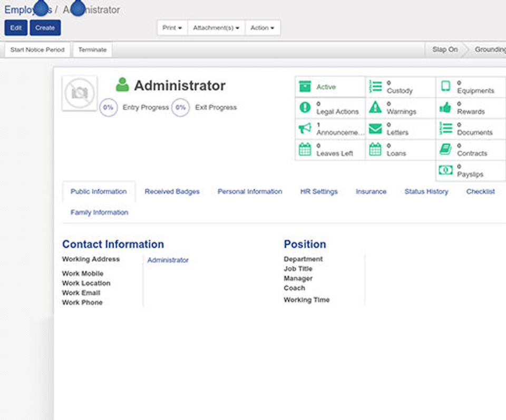This screenshot has width=506, height=420.
Task: Open the Attachment(s) dropdown
Action: point(216,28)
